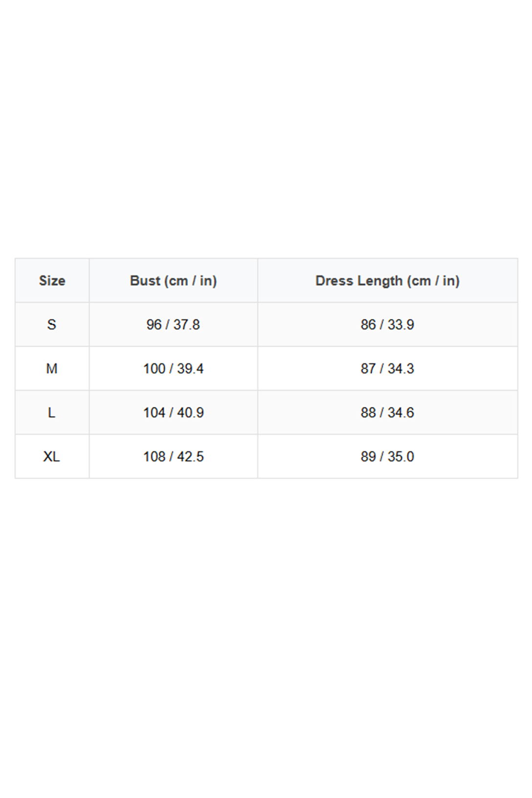Screen dimensions: 532x798
Task: Click the blank area above the size table
Action: pyautogui.click(x=266, y=127)
